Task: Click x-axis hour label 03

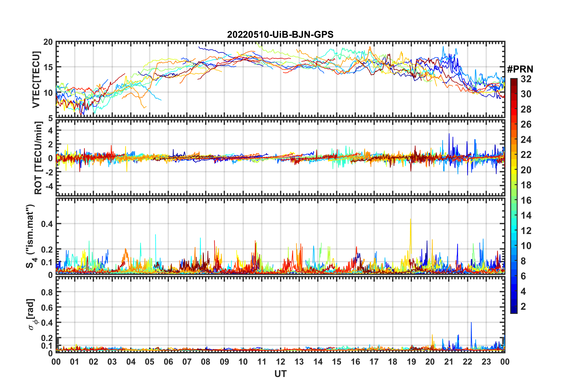Action: point(112,362)
